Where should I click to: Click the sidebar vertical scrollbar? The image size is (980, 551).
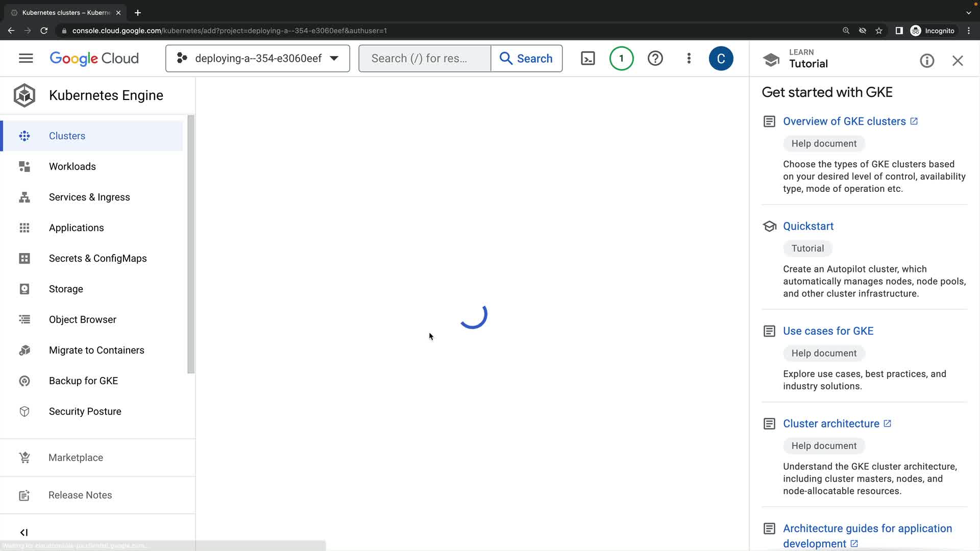[x=191, y=245]
